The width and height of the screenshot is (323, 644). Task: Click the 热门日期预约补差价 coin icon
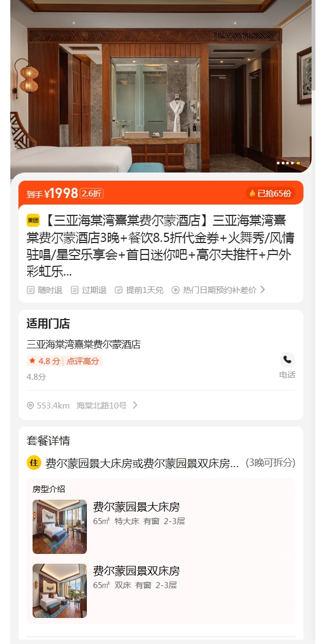[175, 290]
